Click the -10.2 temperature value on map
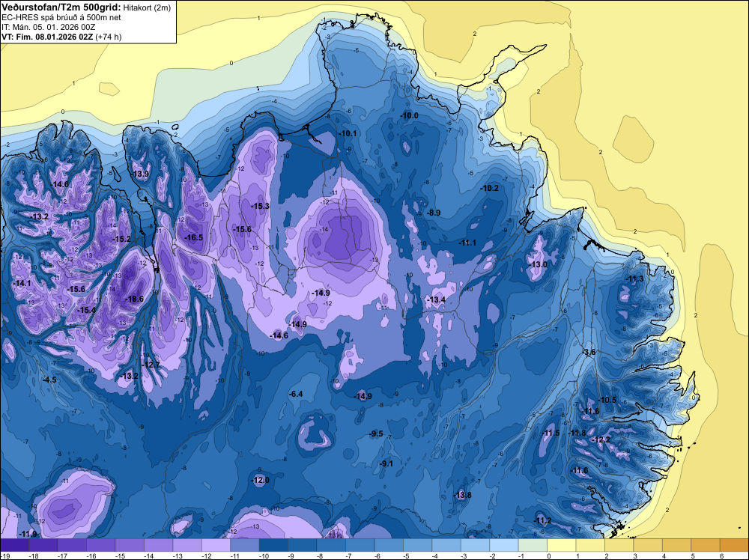749x560 pixels. pyautogui.click(x=490, y=188)
